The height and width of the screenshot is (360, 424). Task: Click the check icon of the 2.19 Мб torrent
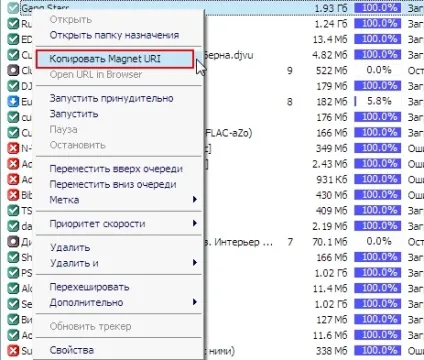point(13,226)
